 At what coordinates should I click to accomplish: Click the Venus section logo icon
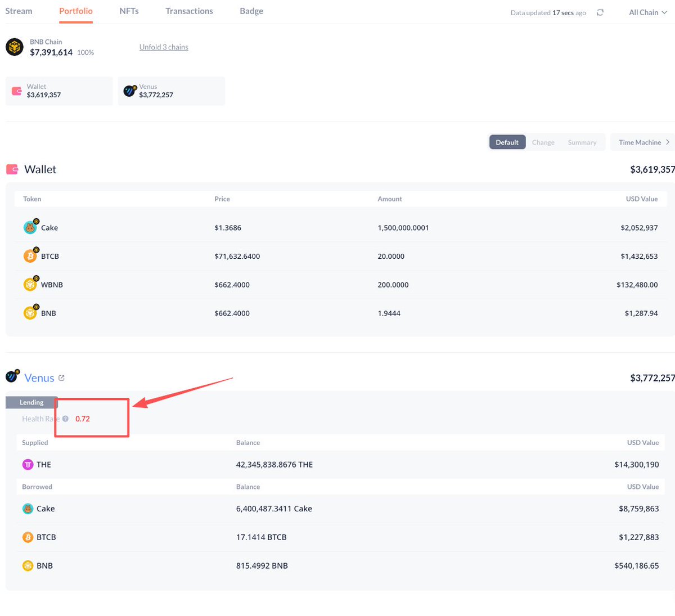(x=12, y=376)
